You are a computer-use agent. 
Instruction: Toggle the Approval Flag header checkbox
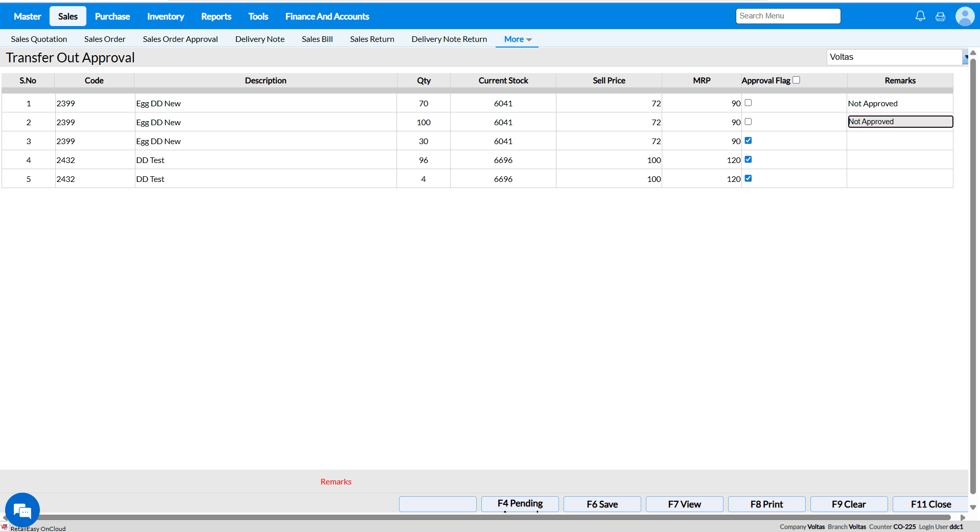[x=796, y=80]
